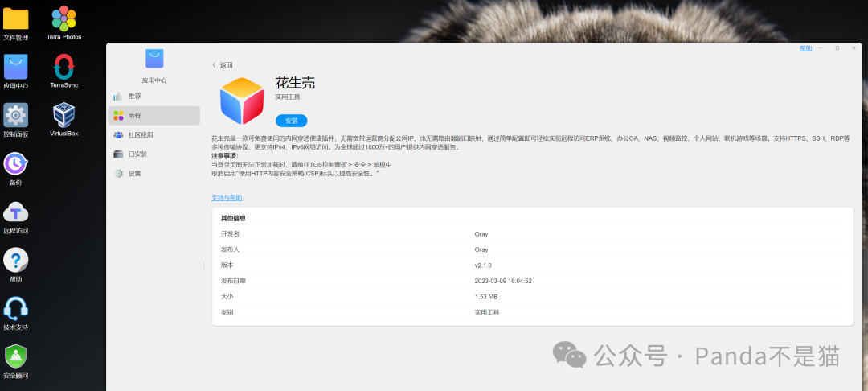Click the sidebar collapse handle
This screenshot has width=868, height=391.
203,265
